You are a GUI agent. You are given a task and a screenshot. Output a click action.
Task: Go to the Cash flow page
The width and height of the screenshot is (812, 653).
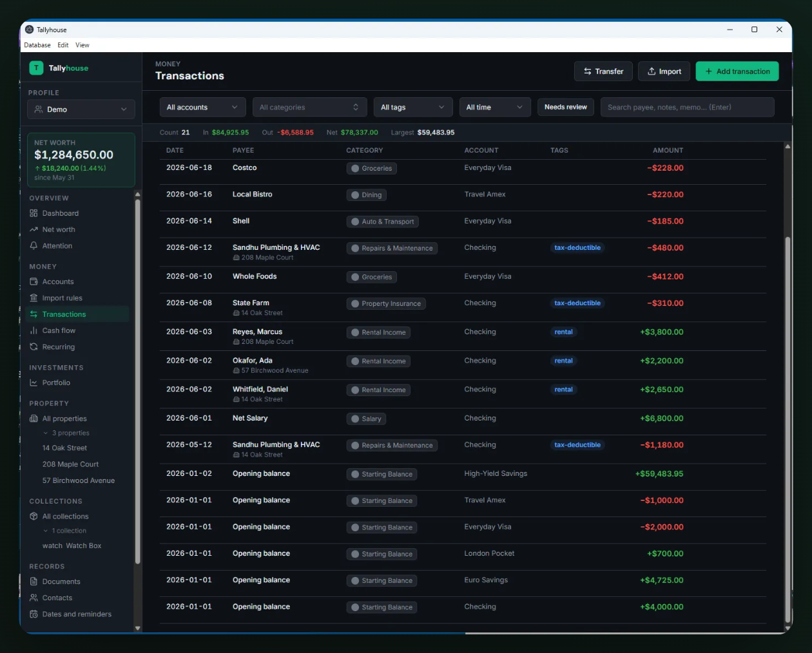(59, 330)
